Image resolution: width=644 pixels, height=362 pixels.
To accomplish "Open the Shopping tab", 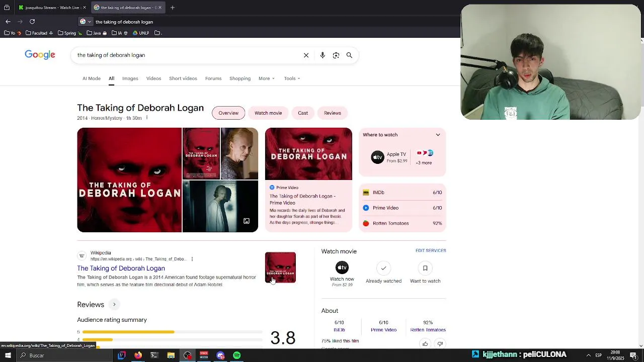I will point(240,78).
